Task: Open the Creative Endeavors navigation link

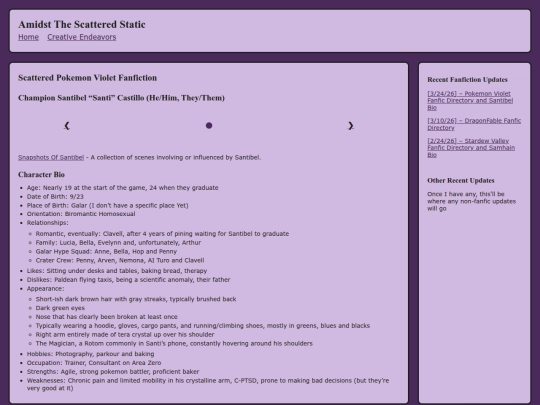Action: [x=82, y=37]
